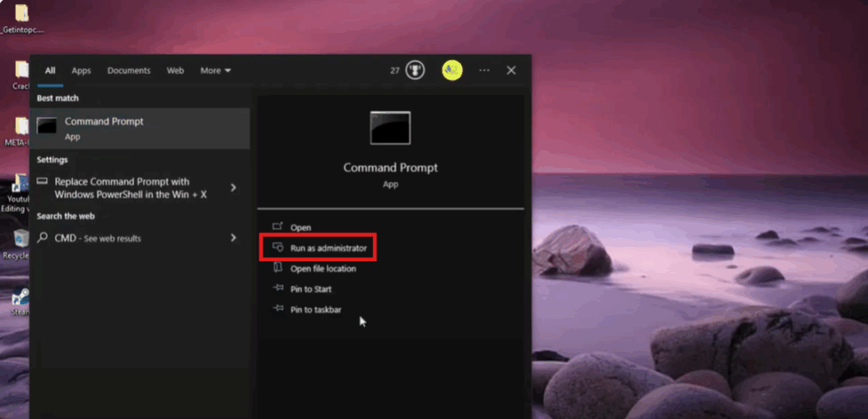The width and height of the screenshot is (868, 419).
Task: Open the three-dot options menu
Action: 484,70
